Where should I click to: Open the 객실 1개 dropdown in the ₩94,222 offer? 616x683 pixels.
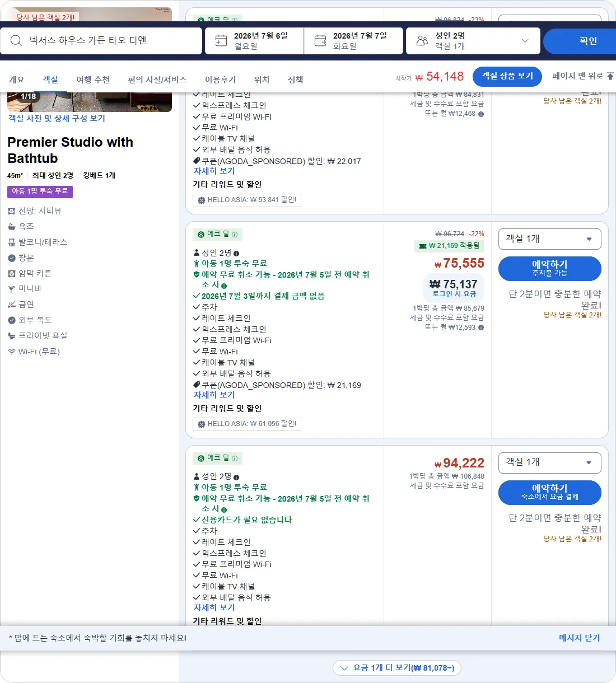point(550,463)
